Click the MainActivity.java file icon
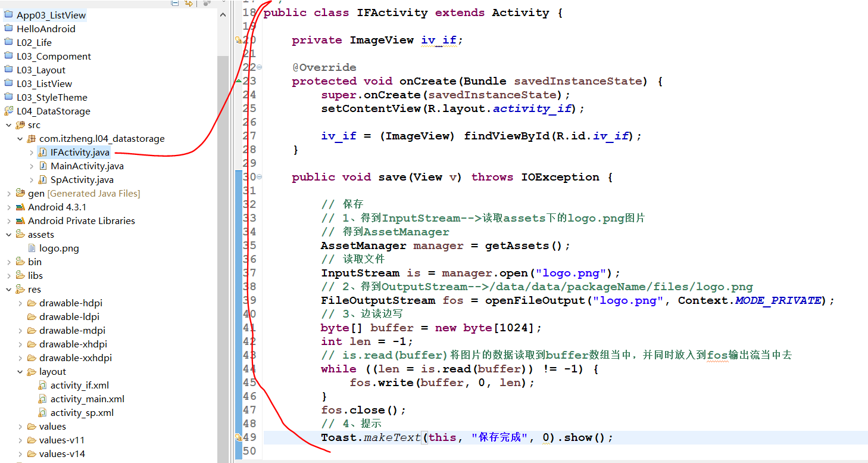 coord(43,166)
